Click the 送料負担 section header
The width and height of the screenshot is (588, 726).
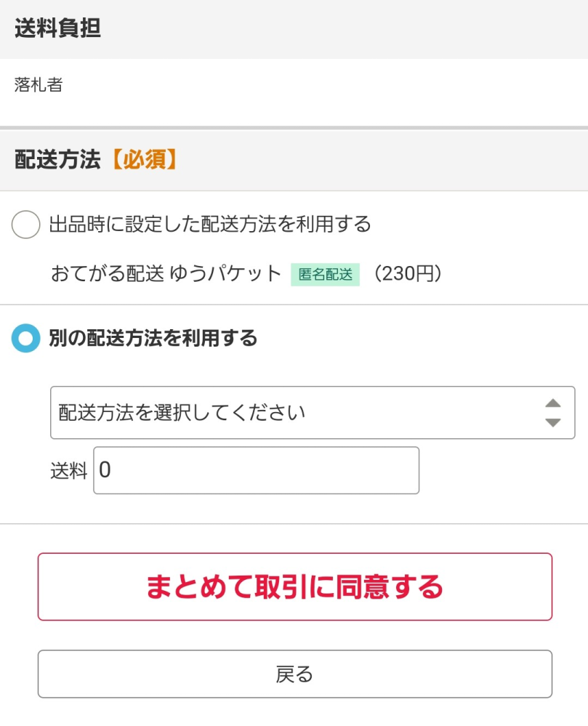(58, 28)
